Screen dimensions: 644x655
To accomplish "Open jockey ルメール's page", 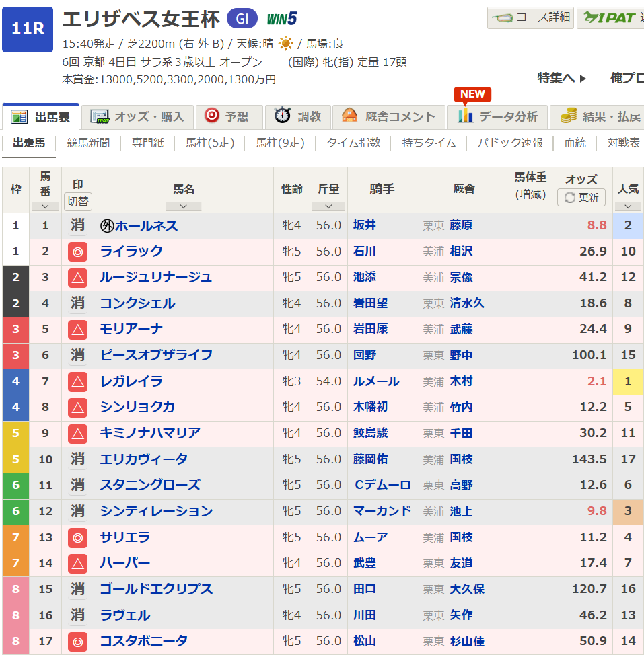I will click(x=376, y=381).
